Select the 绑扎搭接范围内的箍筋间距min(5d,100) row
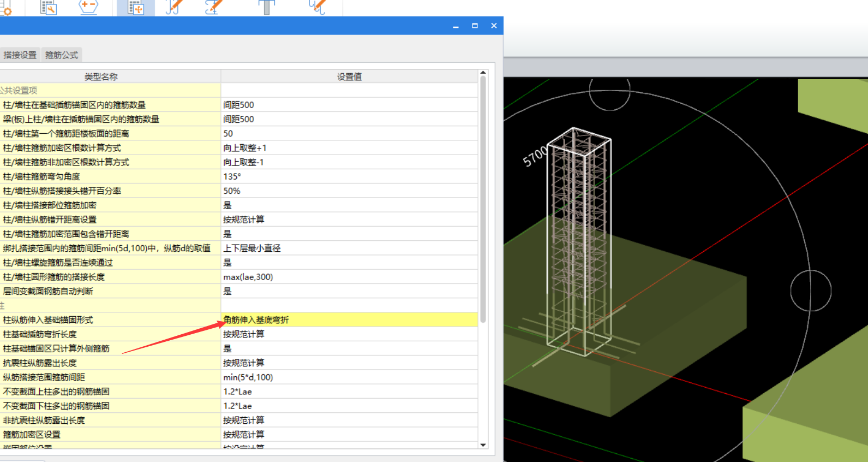This screenshot has width=868, height=462. (x=110, y=248)
